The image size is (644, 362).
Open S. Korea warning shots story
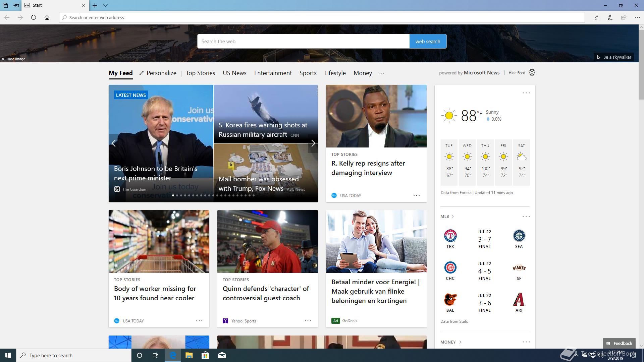266,114
